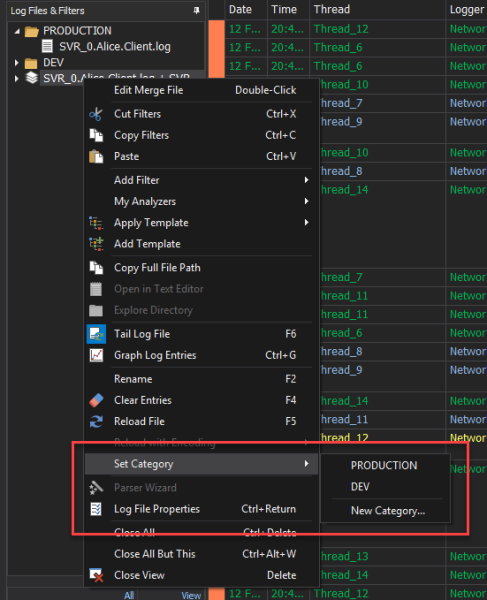Click the Thread column header
Viewport: 487px width, 600px height.
pyautogui.click(x=332, y=10)
